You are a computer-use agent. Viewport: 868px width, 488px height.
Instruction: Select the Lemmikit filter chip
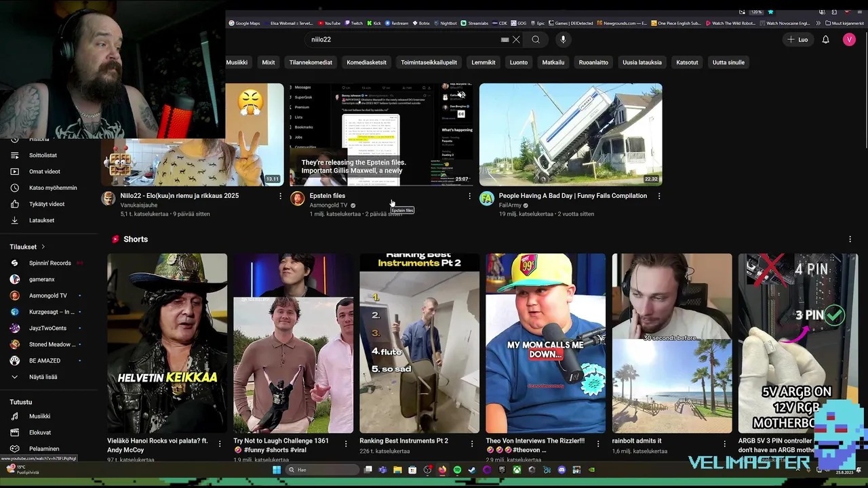tap(484, 62)
